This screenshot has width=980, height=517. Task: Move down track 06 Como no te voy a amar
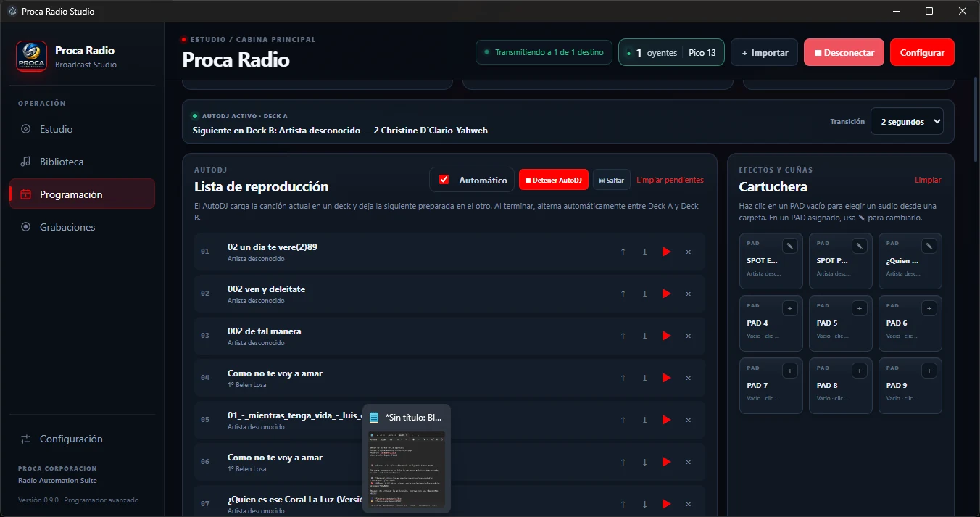(644, 462)
